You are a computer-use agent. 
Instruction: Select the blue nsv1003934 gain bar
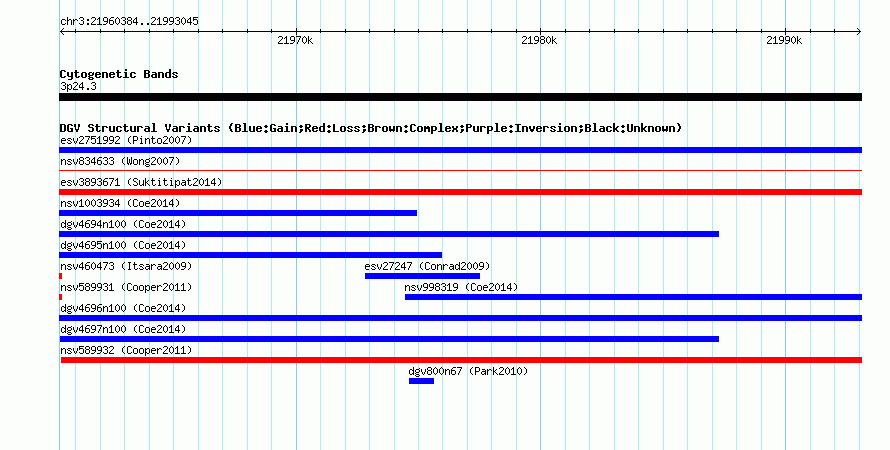(x=238, y=213)
